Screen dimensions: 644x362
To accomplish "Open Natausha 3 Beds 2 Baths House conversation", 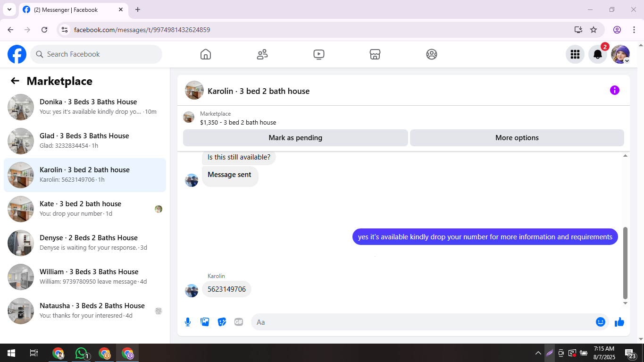I will click(x=85, y=311).
